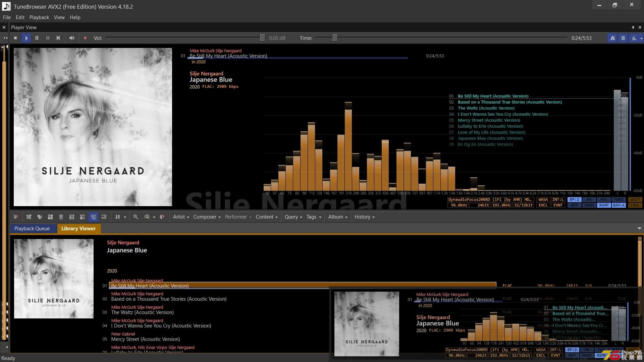Toggle the REP repeat indicator
644x362 pixels.
[575, 205]
